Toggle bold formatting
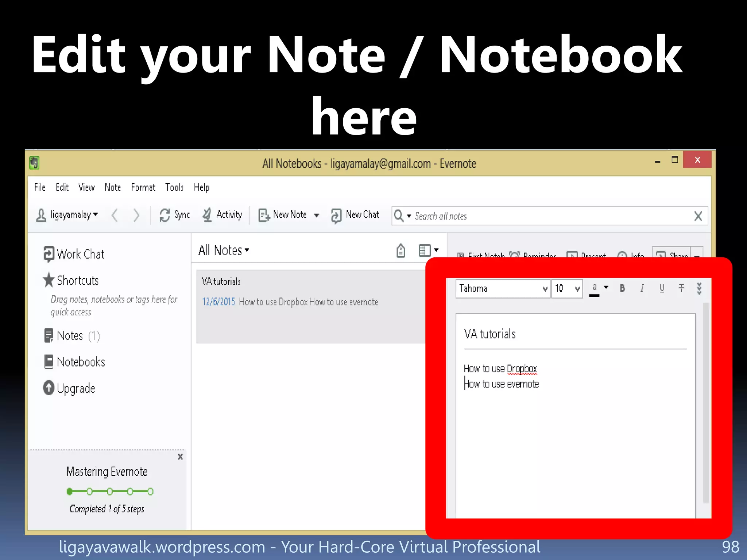The image size is (747, 560). pos(622,288)
